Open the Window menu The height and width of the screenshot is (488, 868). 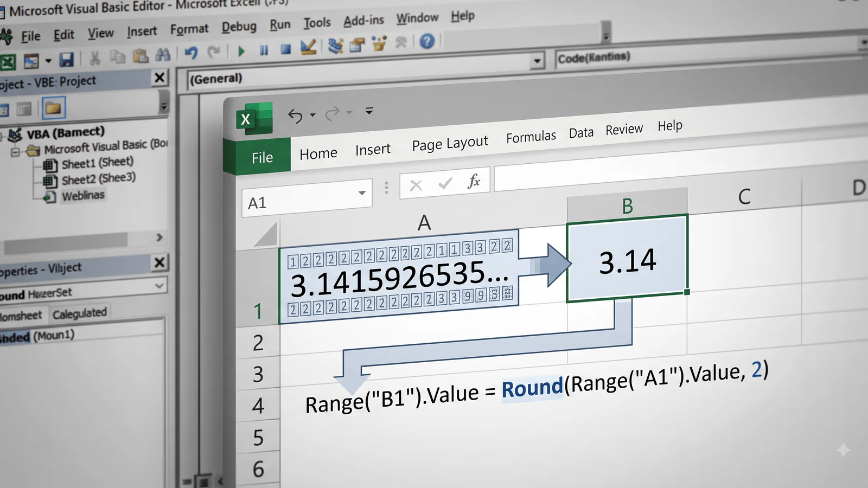coord(417,18)
